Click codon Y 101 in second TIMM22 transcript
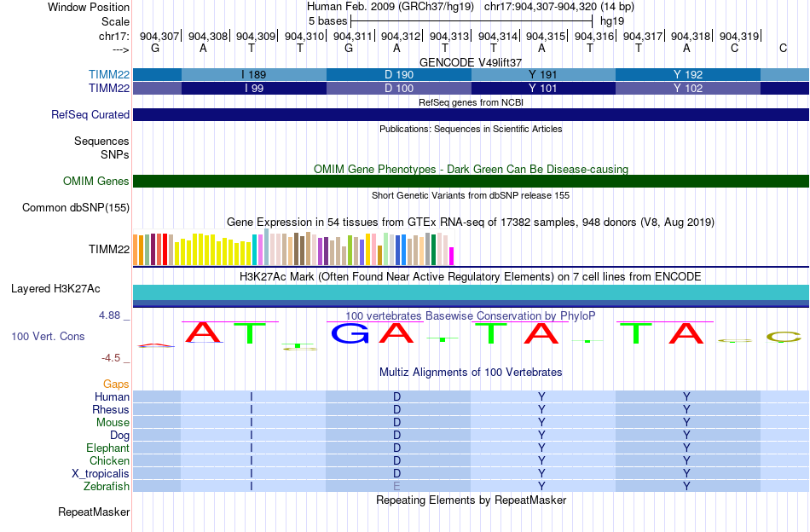810x532 pixels. [x=543, y=89]
